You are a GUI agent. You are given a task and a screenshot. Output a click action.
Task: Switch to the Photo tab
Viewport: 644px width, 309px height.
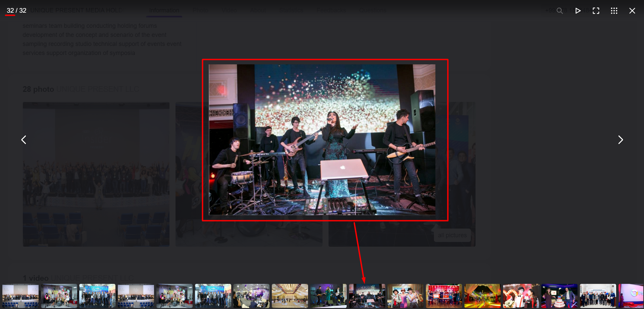coord(201,10)
